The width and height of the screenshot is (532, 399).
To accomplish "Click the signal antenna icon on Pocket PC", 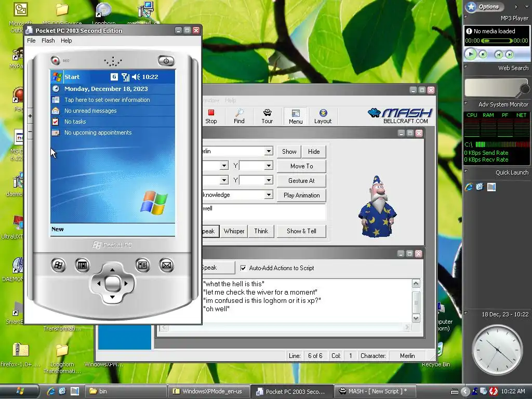I will click(125, 77).
